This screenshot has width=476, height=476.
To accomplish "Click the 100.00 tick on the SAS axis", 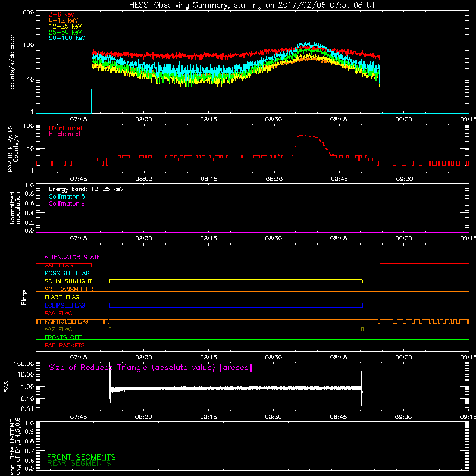I will (24, 364).
